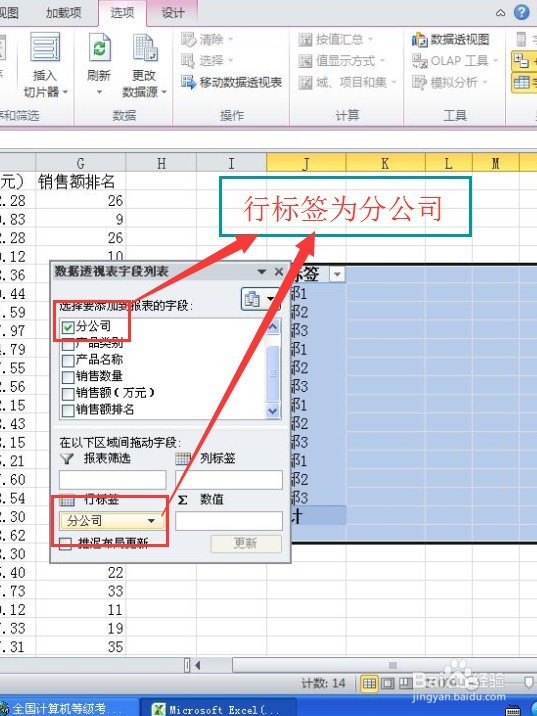The height and width of the screenshot is (716, 537).
Task: Click the 销售额排名 header cell
Action: (x=81, y=182)
